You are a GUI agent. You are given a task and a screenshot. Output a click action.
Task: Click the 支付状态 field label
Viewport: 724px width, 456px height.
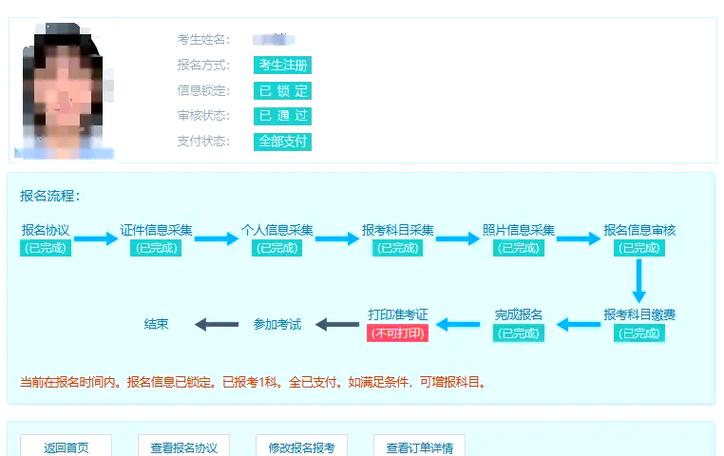tap(203, 141)
